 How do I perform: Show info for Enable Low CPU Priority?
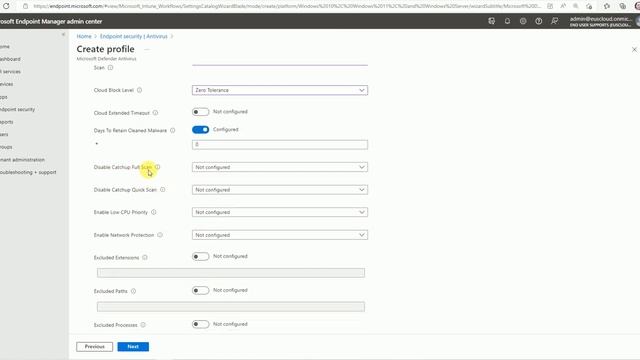(x=154, y=212)
